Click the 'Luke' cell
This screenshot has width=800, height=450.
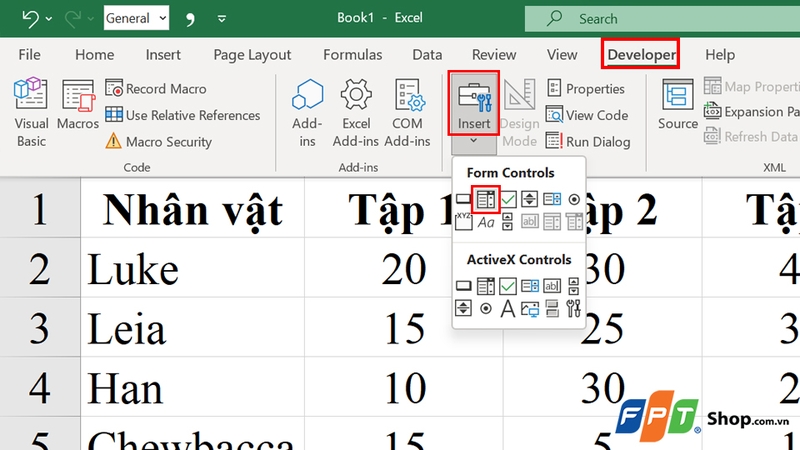192,268
